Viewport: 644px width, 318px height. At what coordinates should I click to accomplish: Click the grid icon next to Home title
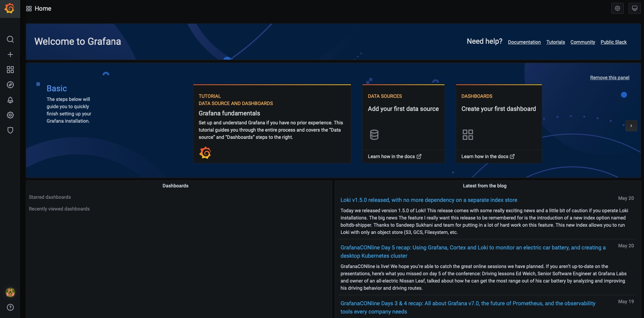coord(29,9)
